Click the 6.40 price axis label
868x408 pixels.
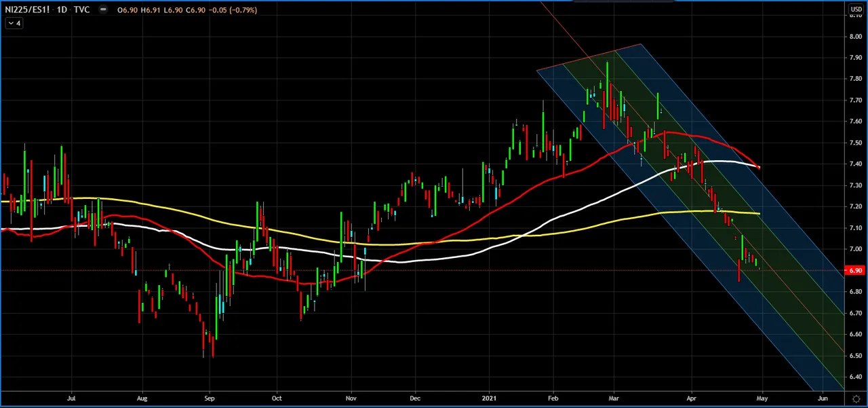click(x=856, y=377)
